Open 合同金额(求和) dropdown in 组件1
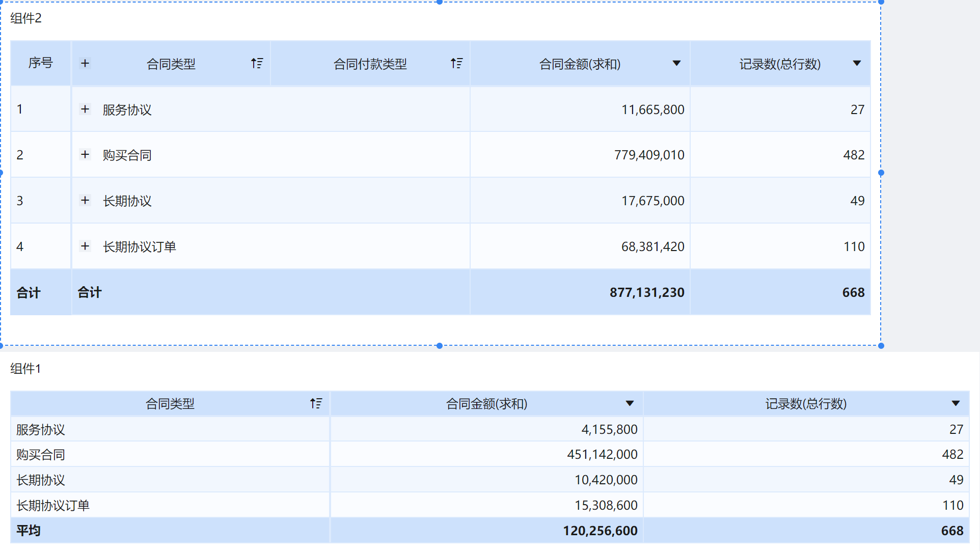The image size is (980, 551). click(630, 403)
